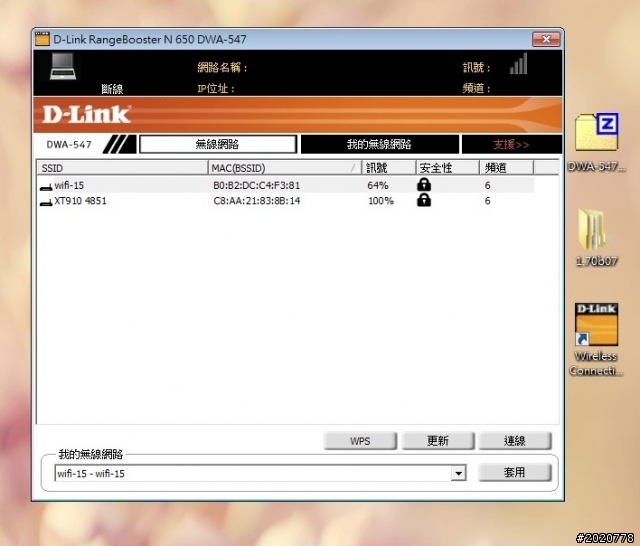
Task: Sort by the 安全性 column header
Action: (447, 168)
